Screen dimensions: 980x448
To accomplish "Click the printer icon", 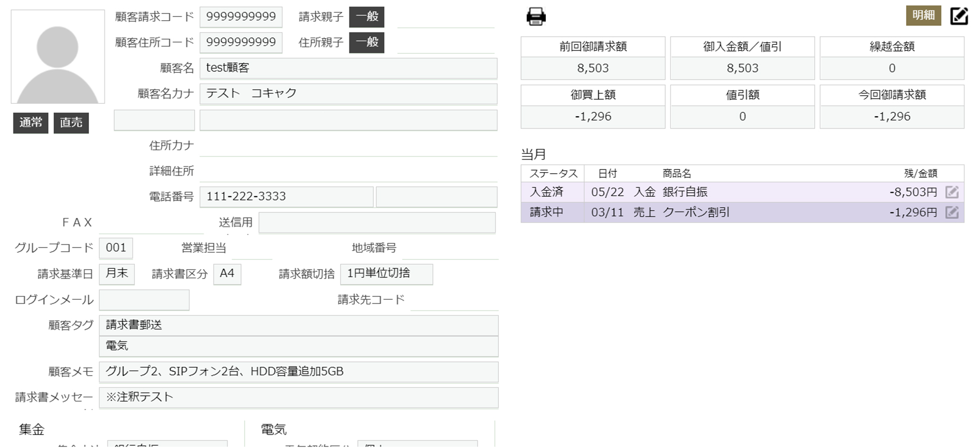I will (x=536, y=17).
